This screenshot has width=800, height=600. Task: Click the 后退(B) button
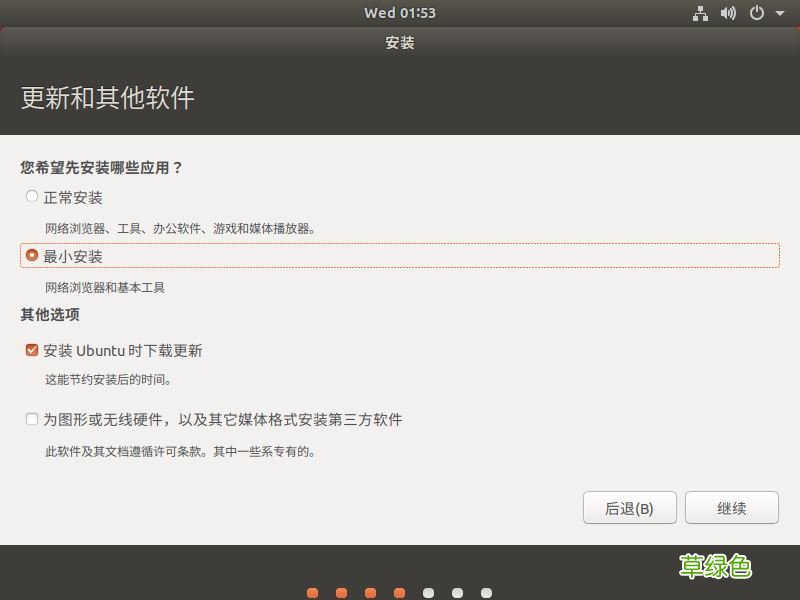tap(630, 508)
